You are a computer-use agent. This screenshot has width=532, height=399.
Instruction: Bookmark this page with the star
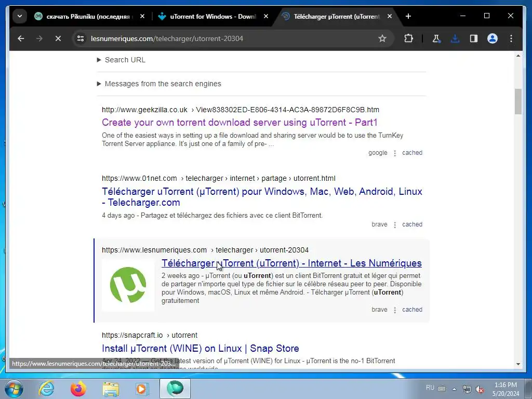382,38
